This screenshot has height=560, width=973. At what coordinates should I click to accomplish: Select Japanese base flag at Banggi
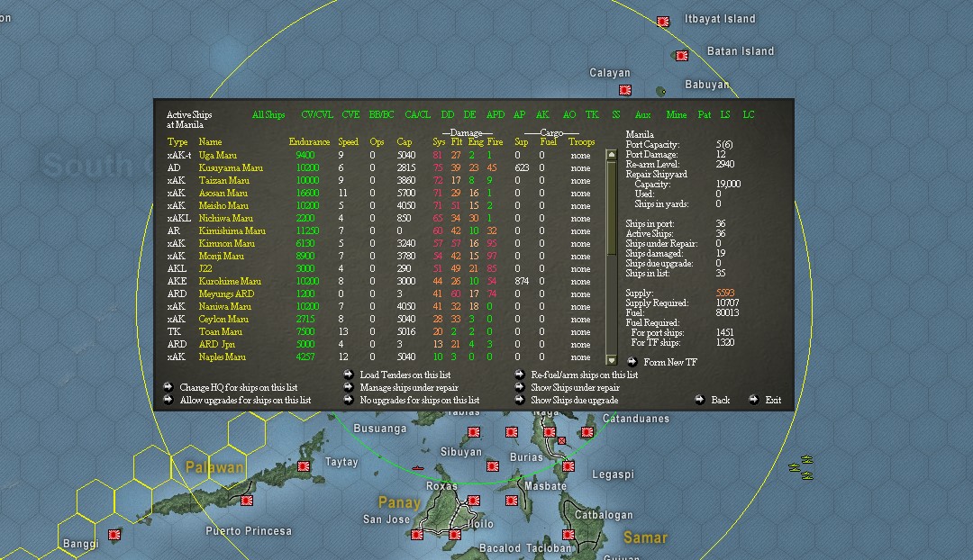[114, 535]
